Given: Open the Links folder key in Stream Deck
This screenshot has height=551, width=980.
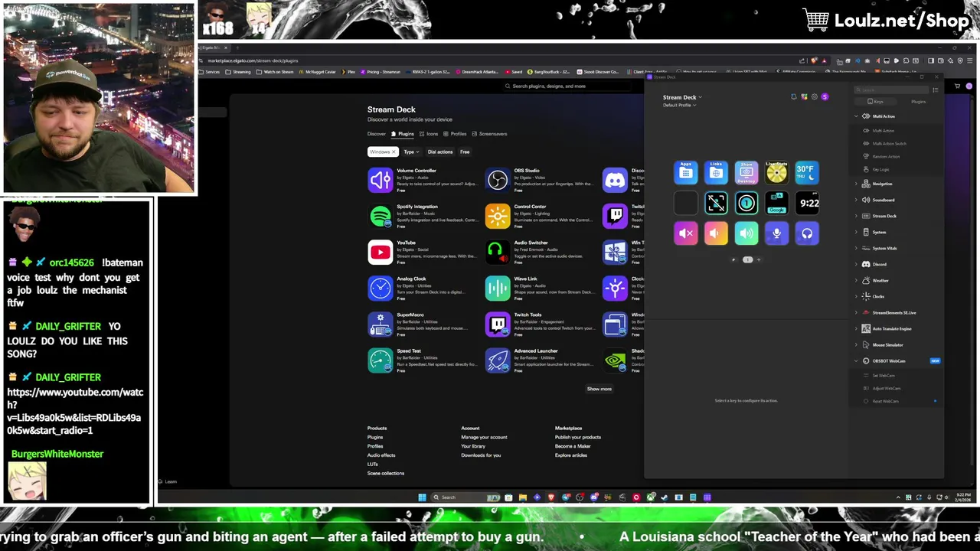Looking at the screenshot, I should click(x=716, y=172).
